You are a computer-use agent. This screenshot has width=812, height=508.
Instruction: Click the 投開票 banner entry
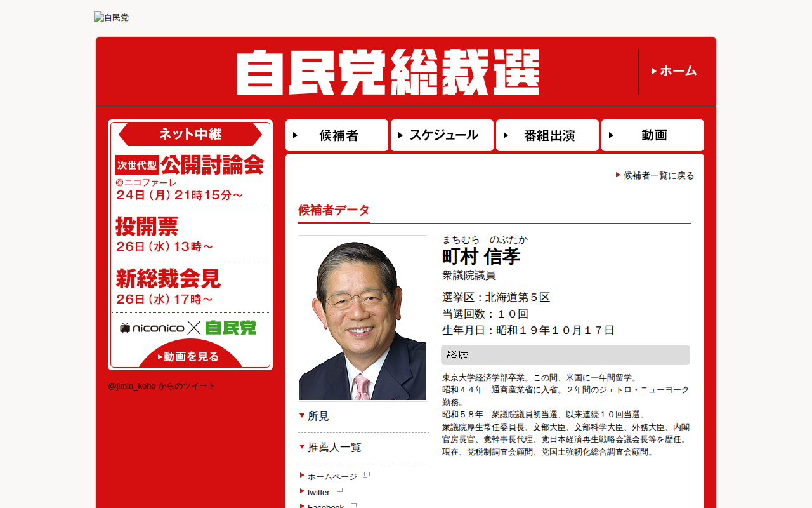click(x=147, y=227)
